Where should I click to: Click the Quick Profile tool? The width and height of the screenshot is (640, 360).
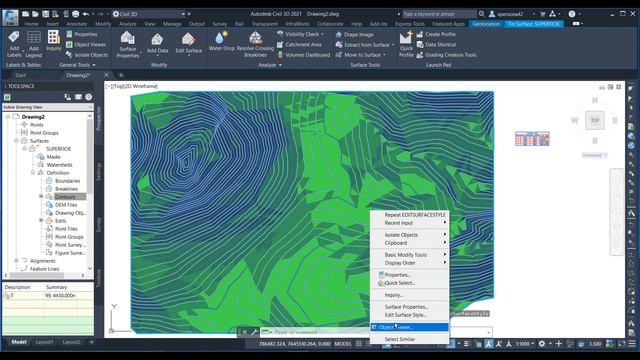406,44
